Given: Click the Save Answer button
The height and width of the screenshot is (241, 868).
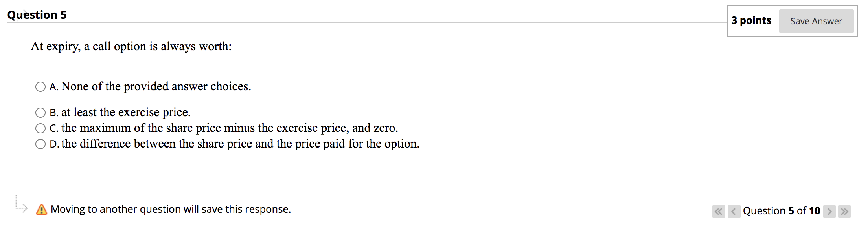Looking at the screenshot, I should (816, 21).
